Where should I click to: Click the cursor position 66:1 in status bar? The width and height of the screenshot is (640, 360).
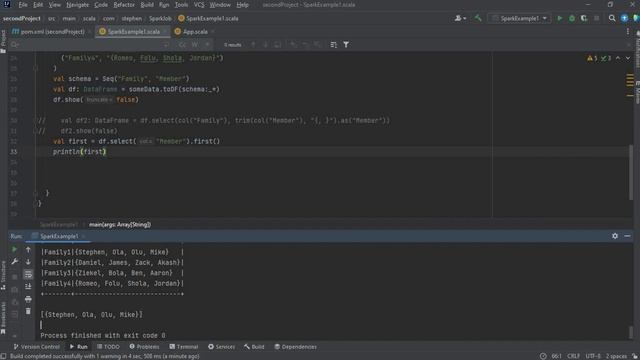(x=556, y=356)
